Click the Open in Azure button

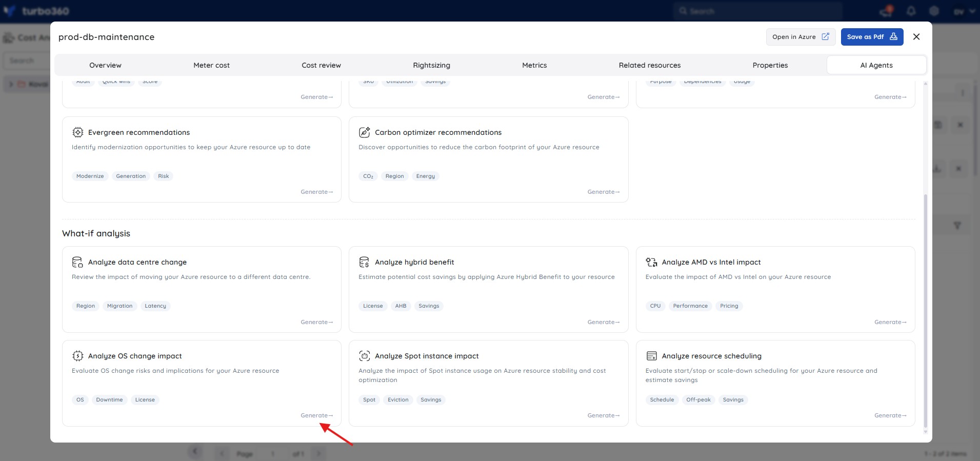pyautogui.click(x=801, y=37)
